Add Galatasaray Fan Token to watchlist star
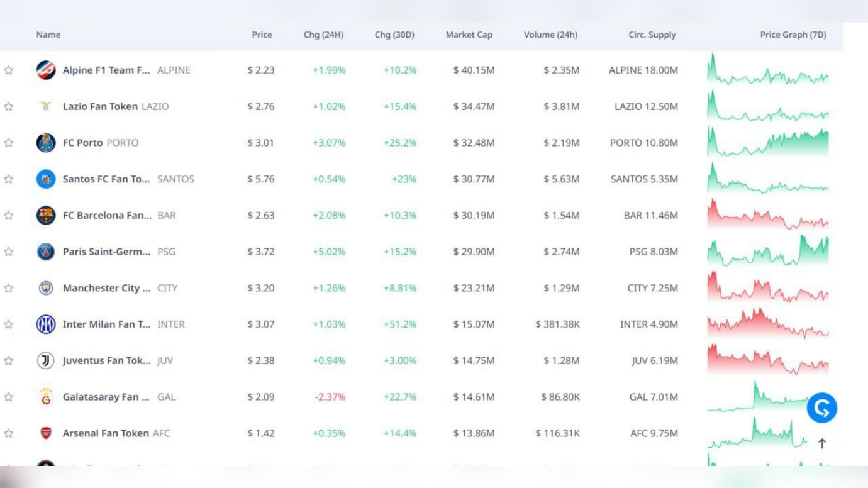 [9, 397]
